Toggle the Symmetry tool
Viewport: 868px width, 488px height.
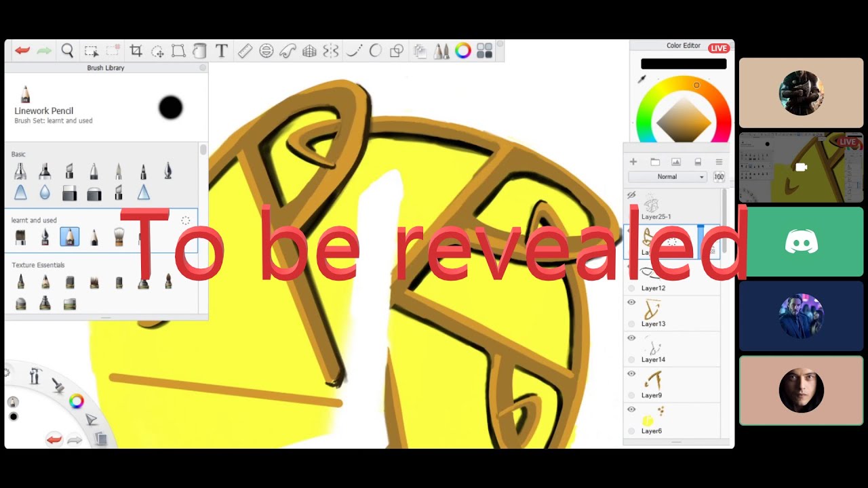click(x=331, y=51)
